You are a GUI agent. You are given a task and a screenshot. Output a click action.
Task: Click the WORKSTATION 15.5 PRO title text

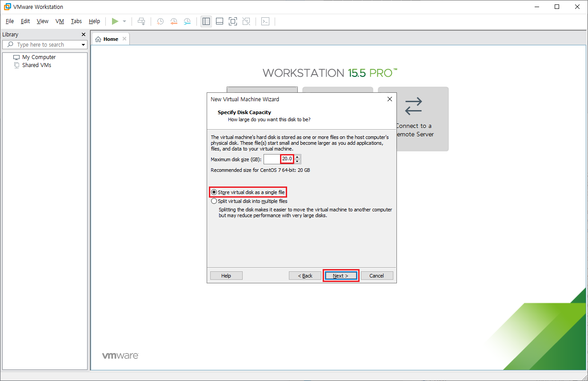pyautogui.click(x=330, y=73)
